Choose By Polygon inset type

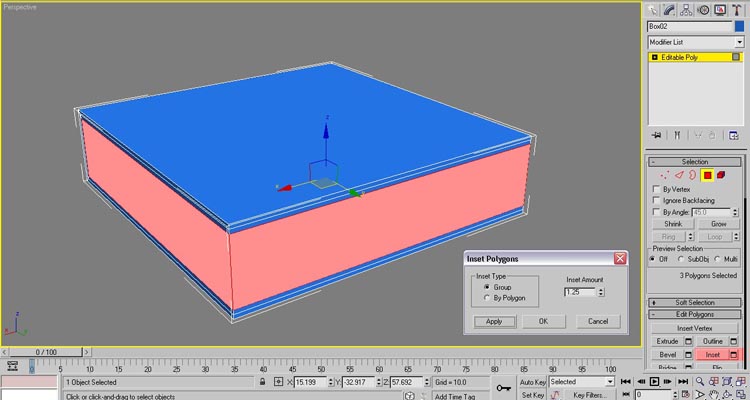(476, 298)
